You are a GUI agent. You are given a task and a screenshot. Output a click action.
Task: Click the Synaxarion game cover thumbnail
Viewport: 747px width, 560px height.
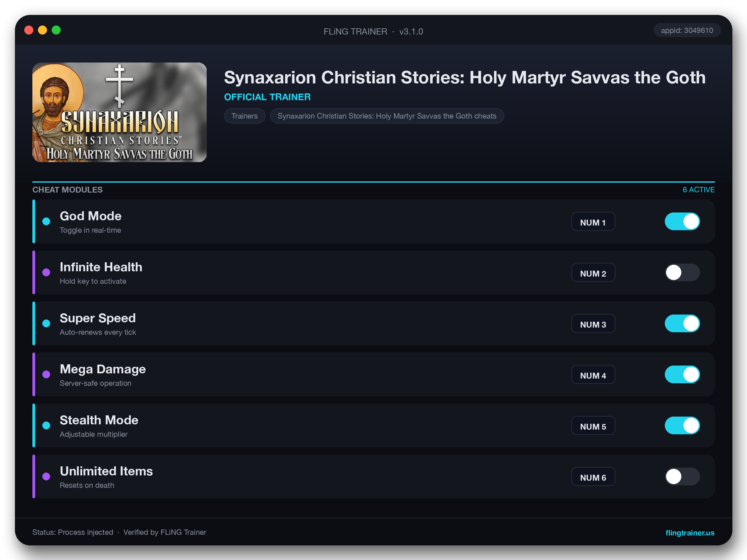(120, 112)
